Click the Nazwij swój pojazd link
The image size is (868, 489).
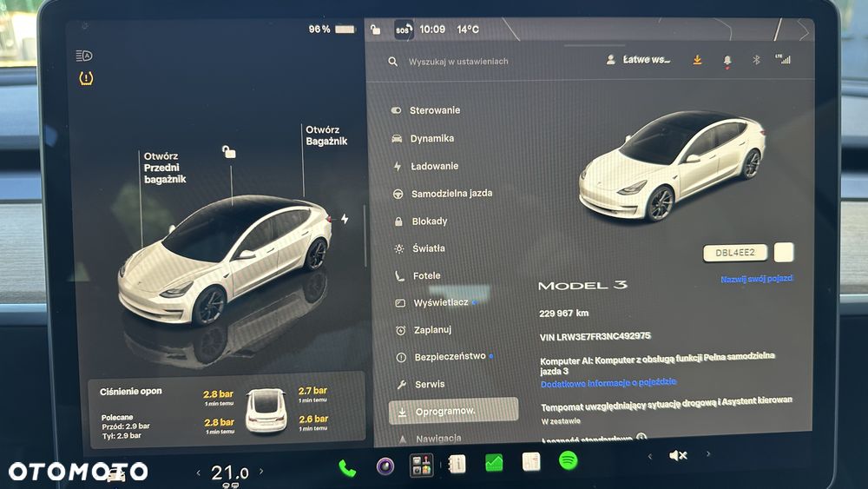click(757, 279)
